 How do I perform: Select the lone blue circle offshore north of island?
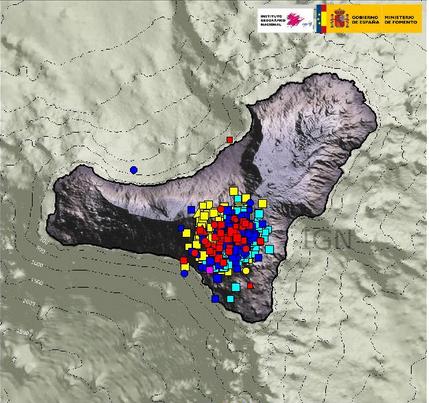(134, 170)
